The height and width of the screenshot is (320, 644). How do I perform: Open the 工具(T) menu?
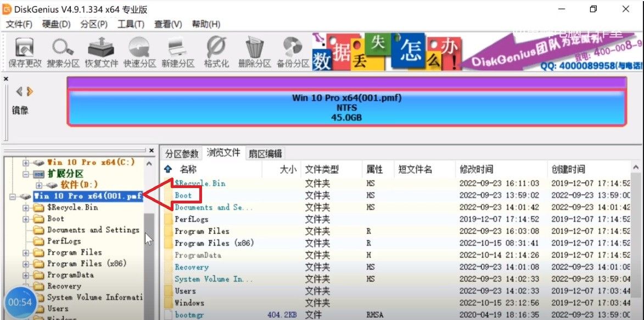(x=132, y=24)
